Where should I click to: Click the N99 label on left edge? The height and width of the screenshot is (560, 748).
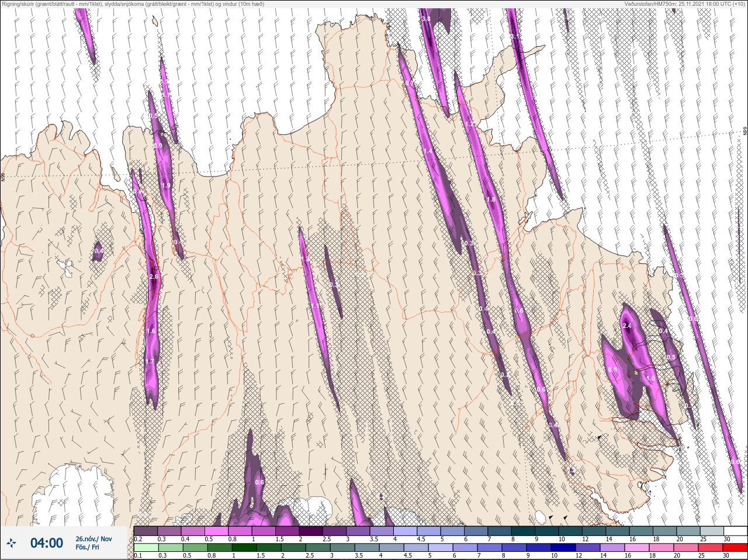3,177
